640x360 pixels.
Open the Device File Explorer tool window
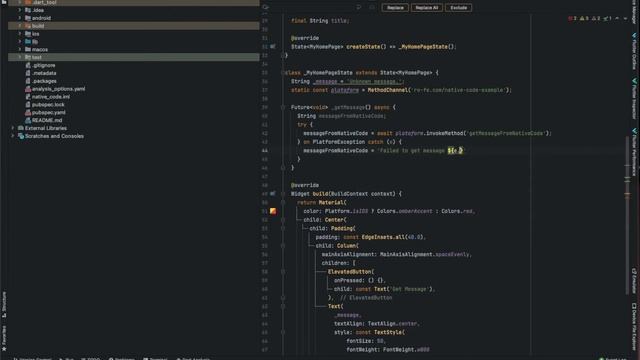pyautogui.click(x=634, y=327)
